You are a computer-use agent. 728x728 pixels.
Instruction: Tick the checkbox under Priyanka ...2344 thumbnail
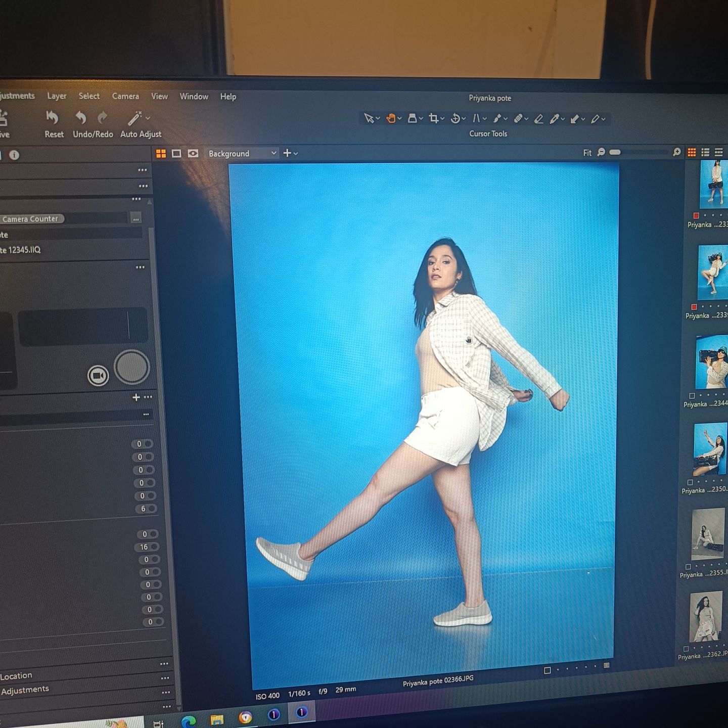point(692,396)
